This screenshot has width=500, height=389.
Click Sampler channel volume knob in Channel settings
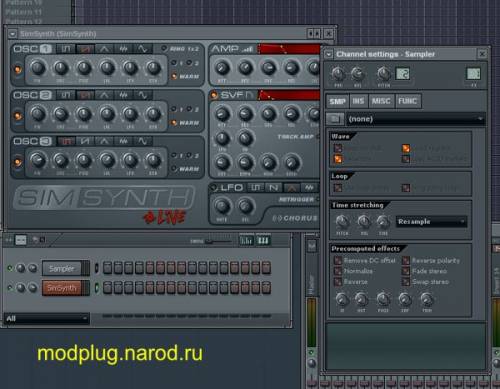(x=357, y=74)
